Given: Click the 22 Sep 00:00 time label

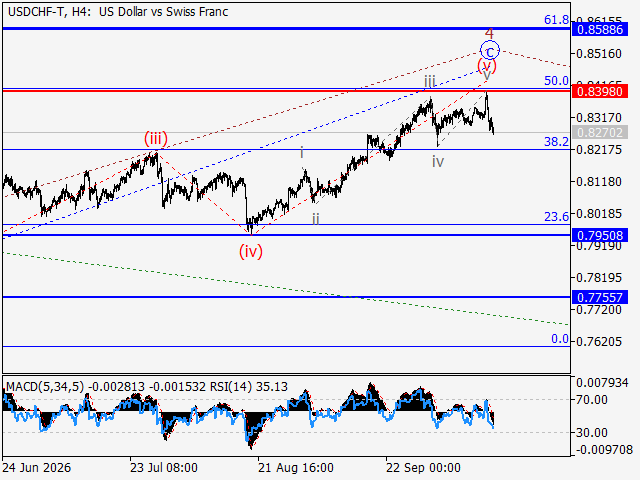Looking at the screenshot, I should [423, 467].
